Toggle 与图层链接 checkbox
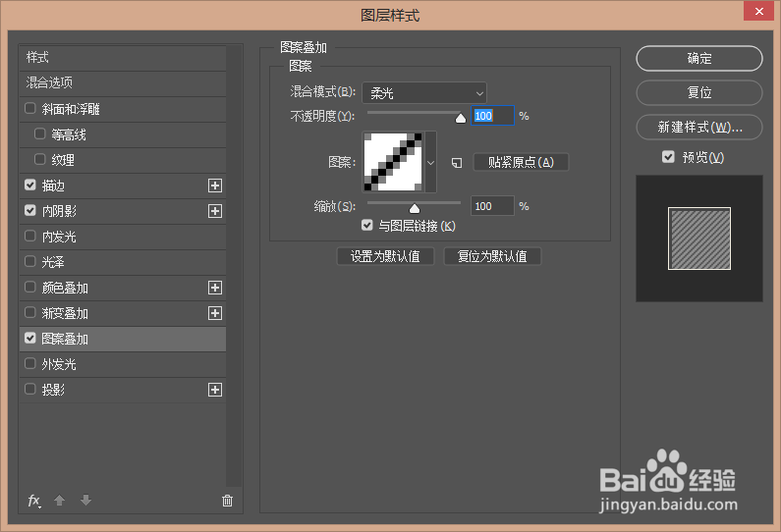 click(367, 226)
